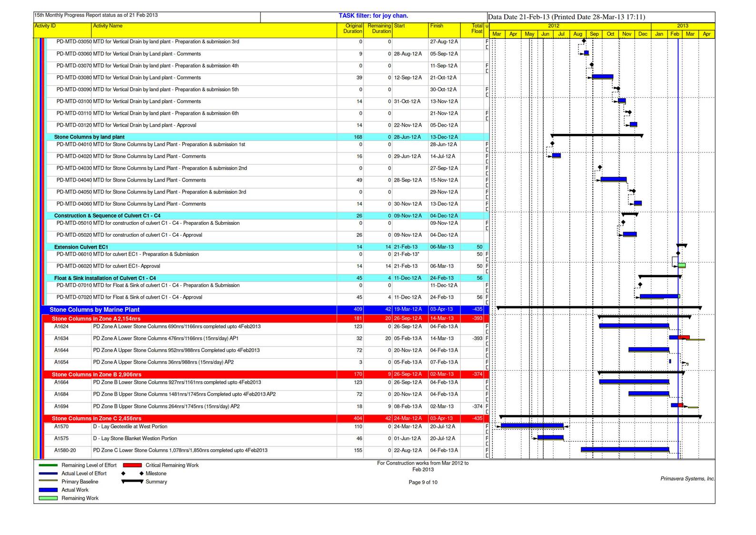The width and height of the screenshot is (756, 535).
Task: Click the 'TASK filter: for joy chan.' header text
Action: pos(373,16)
